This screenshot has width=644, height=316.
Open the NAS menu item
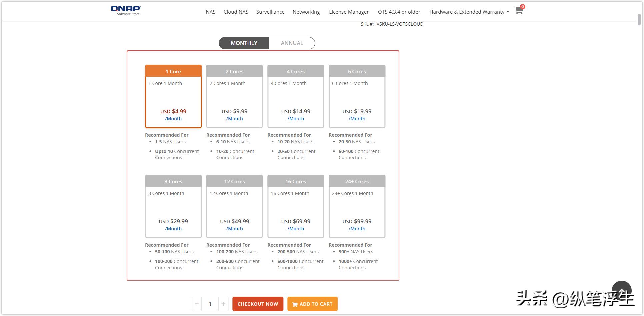(x=211, y=12)
